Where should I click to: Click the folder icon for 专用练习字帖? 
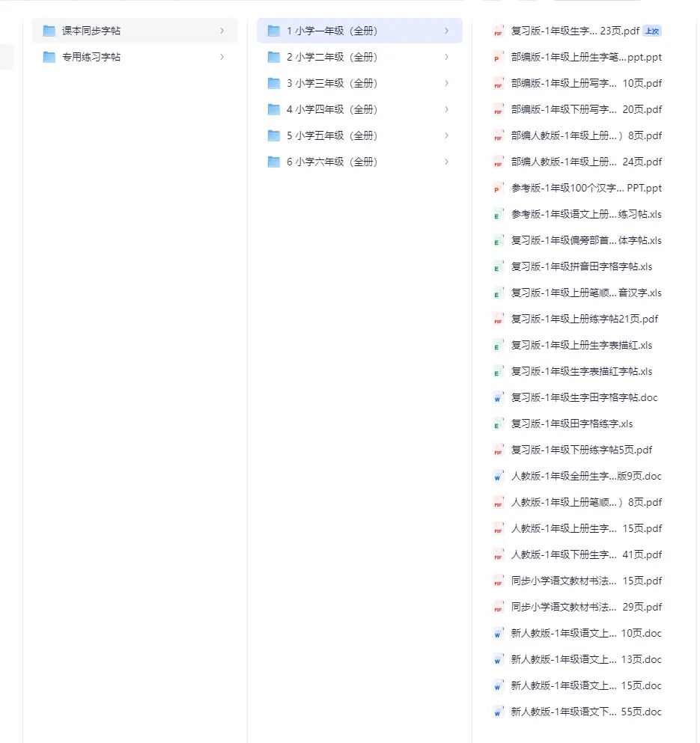(x=49, y=58)
